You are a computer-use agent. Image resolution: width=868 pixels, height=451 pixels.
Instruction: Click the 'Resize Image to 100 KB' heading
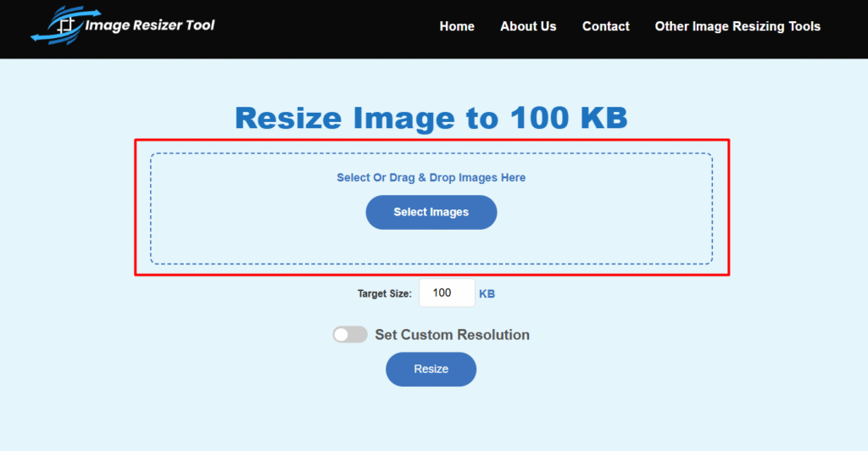pyautogui.click(x=431, y=118)
